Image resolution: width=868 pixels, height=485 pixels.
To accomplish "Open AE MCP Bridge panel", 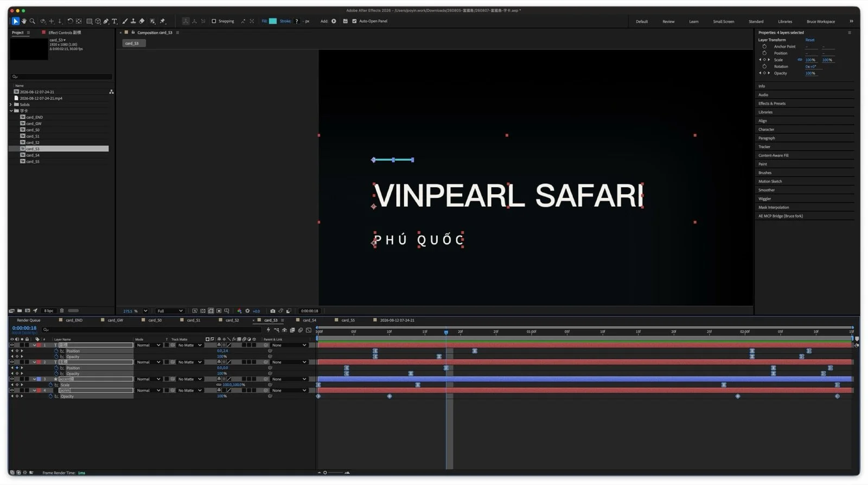I will 780,216.
